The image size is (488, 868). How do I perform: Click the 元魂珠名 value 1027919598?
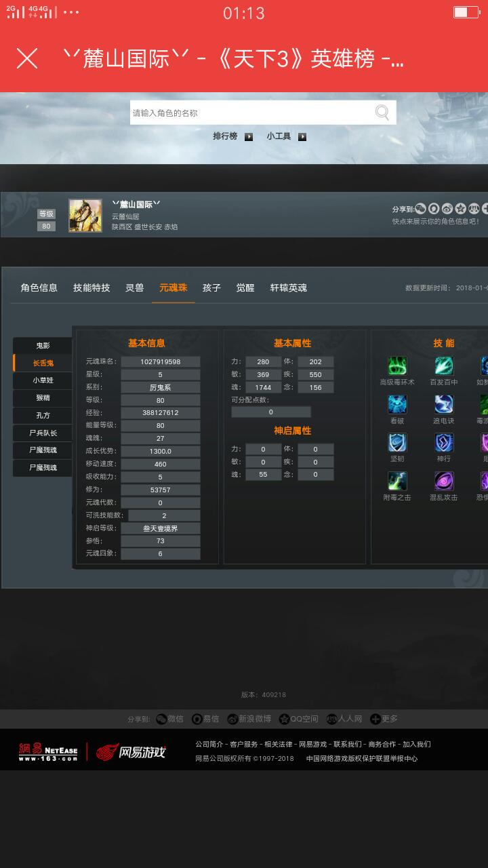pyautogui.click(x=161, y=361)
